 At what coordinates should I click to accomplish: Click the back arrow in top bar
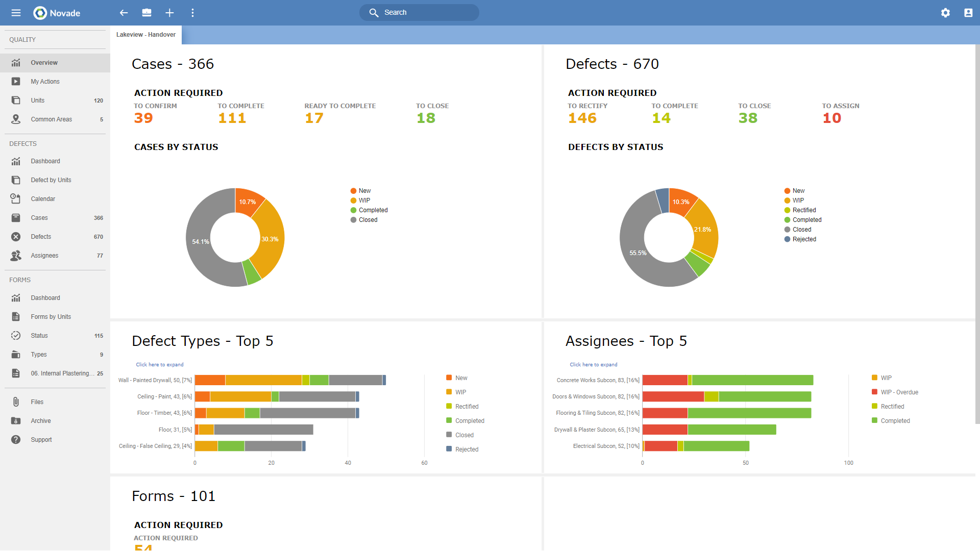(124, 13)
